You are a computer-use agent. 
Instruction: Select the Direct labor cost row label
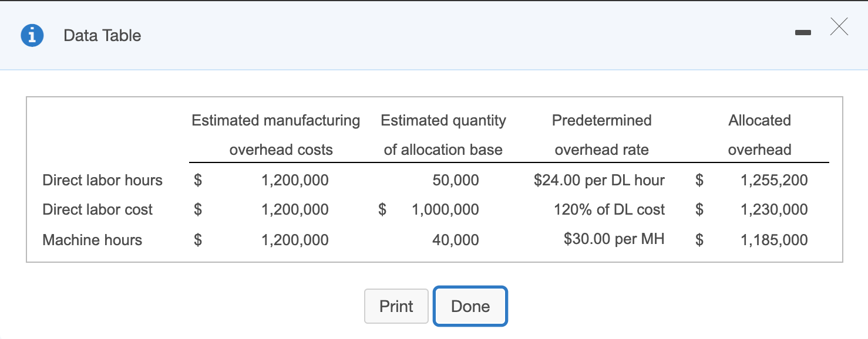97,209
